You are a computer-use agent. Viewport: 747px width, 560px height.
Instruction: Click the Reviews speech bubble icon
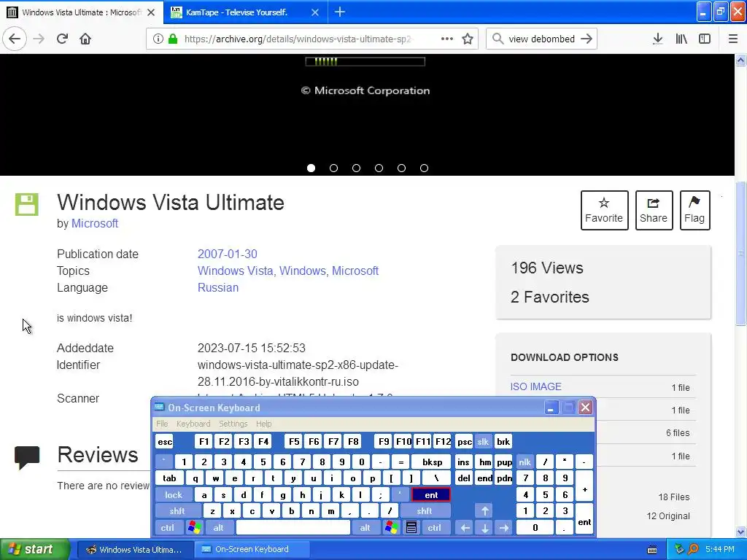[x=27, y=457]
